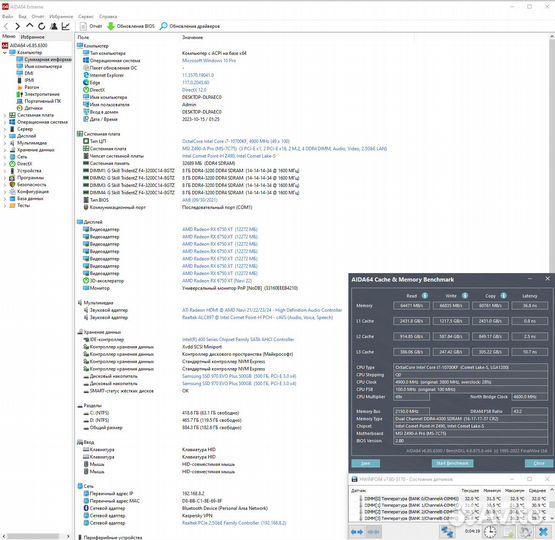Image resolution: width=555 pixels, height=540 pixels.
Task: Click the Отчет report icon in toolbar
Action: (91, 26)
